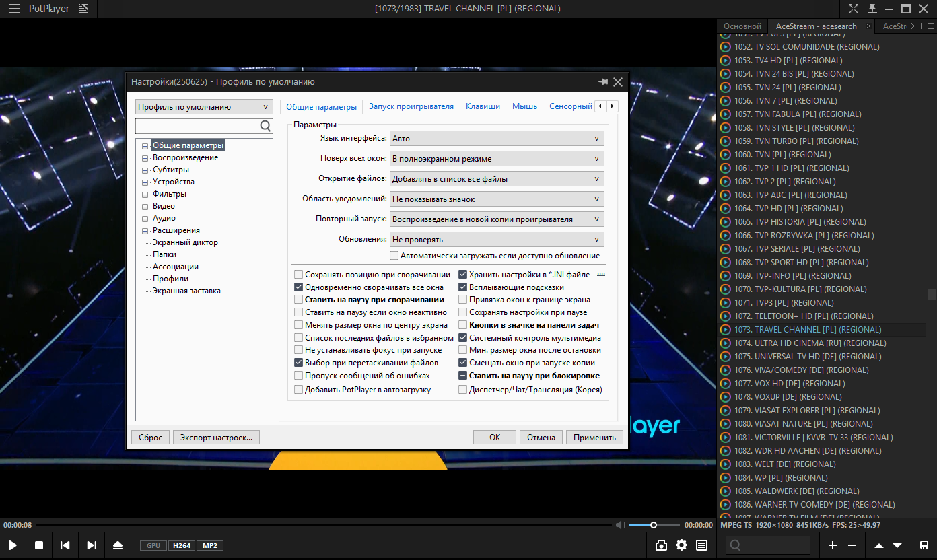Click the GPU hardware decoding indicator
The width and height of the screenshot is (937, 560).
click(153, 545)
